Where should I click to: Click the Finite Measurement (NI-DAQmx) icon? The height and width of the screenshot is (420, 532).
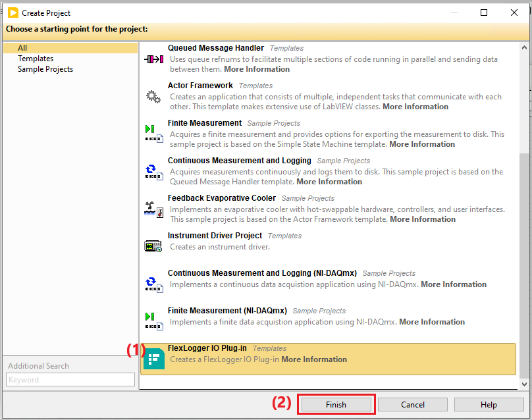click(x=154, y=321)
